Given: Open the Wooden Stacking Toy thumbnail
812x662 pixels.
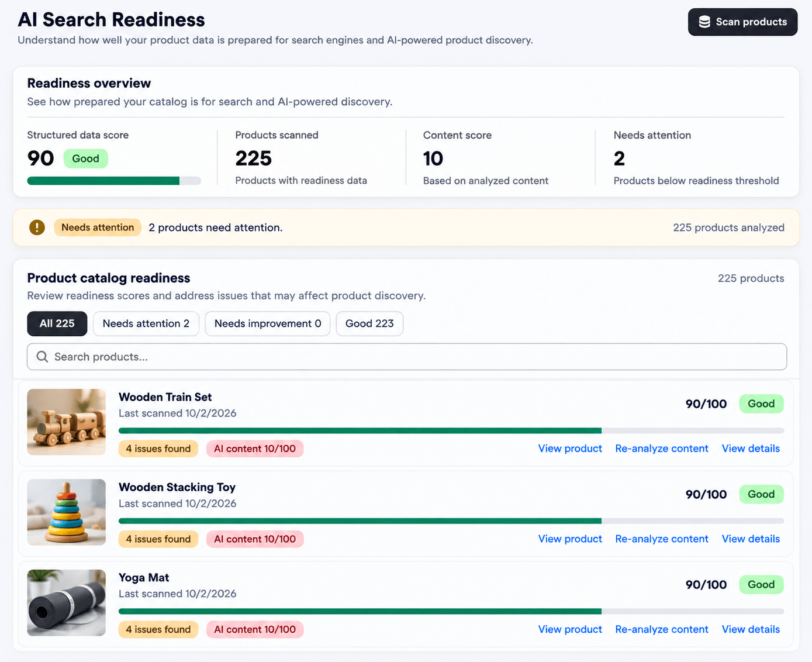Looking at the screenshot, I should coord(67,512).
